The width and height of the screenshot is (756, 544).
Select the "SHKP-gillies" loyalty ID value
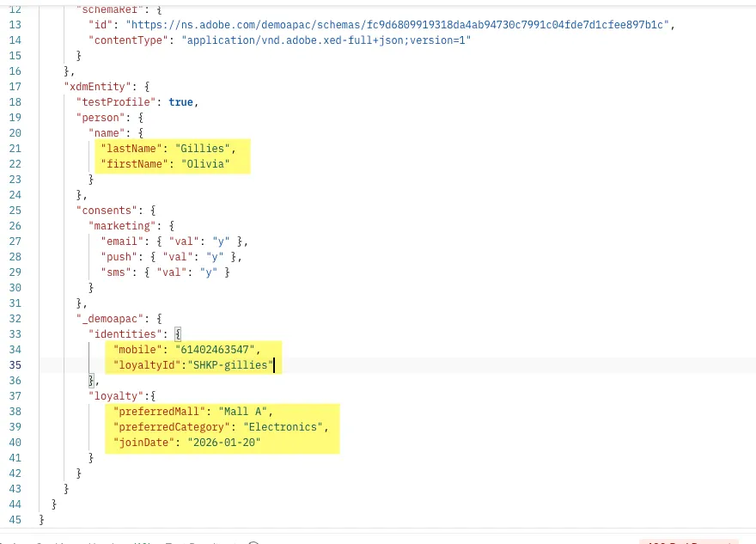point(230,364)
